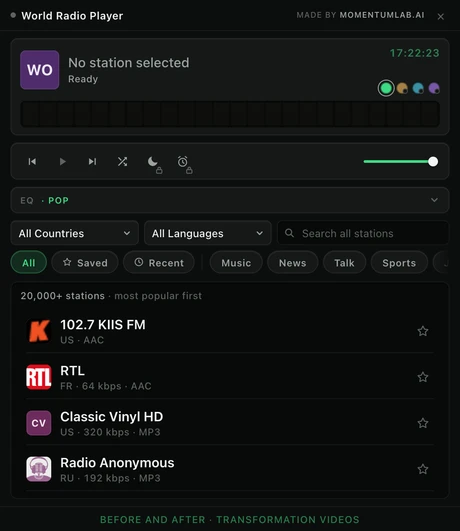Select the blue theme color
This screenshot has height=531, width=460.
(x=418, y=88)
